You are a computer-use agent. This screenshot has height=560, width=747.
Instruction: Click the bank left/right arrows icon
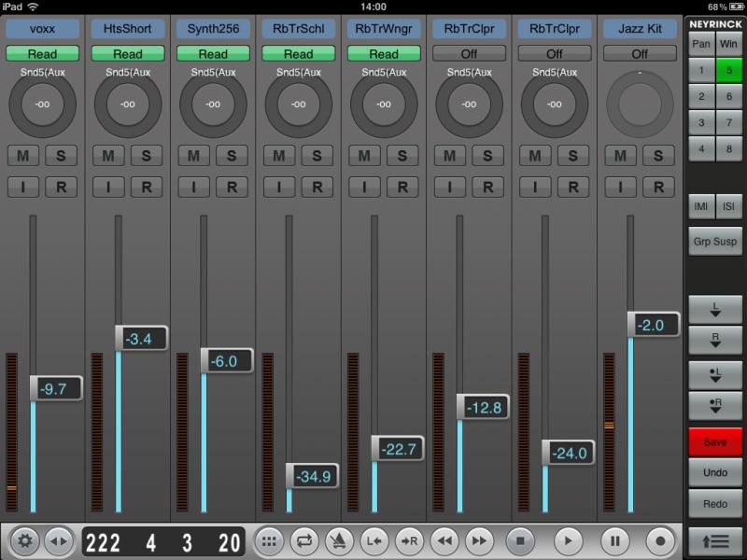click(x=59, y=541)
